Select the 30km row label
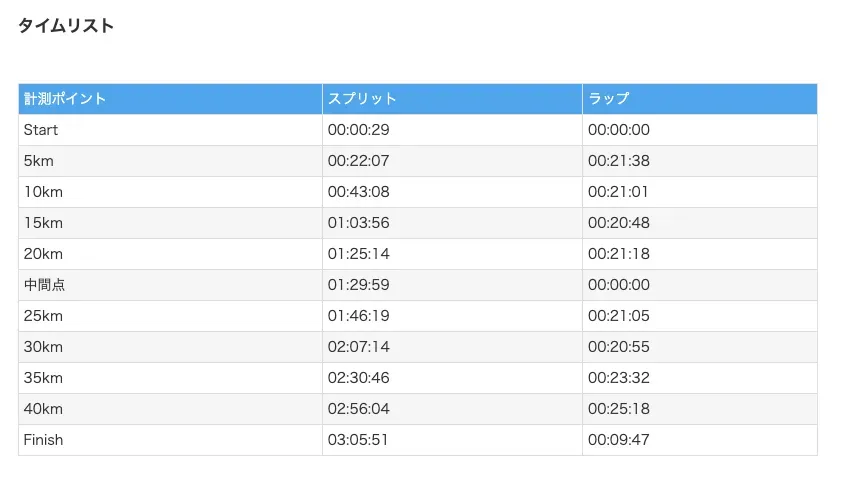The width and height of the screenshot is (858, 480). click(x=43, y=347)
